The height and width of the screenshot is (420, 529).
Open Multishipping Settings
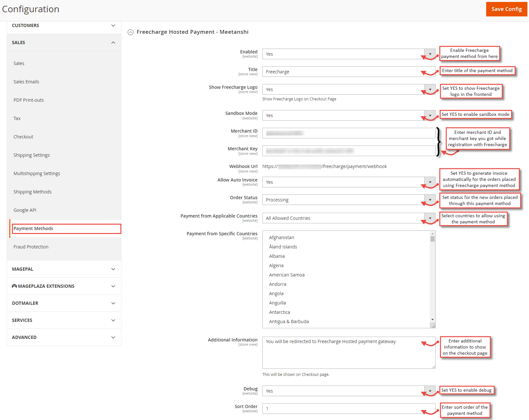pos(37,173)
